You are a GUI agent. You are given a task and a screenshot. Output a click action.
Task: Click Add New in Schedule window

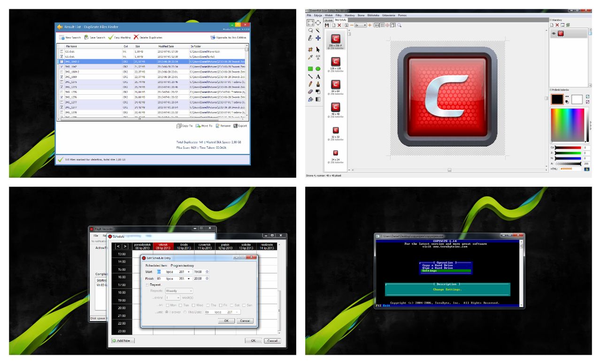123,341
